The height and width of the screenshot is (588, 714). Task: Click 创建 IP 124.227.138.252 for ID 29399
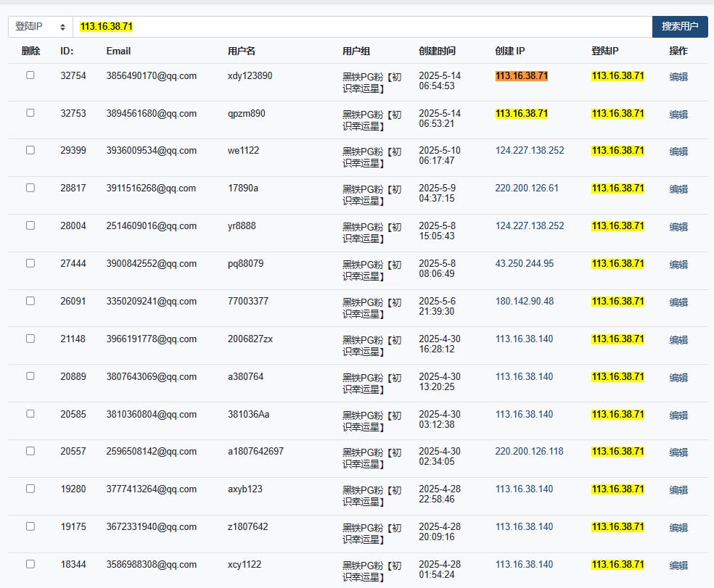tap(530, 151)
